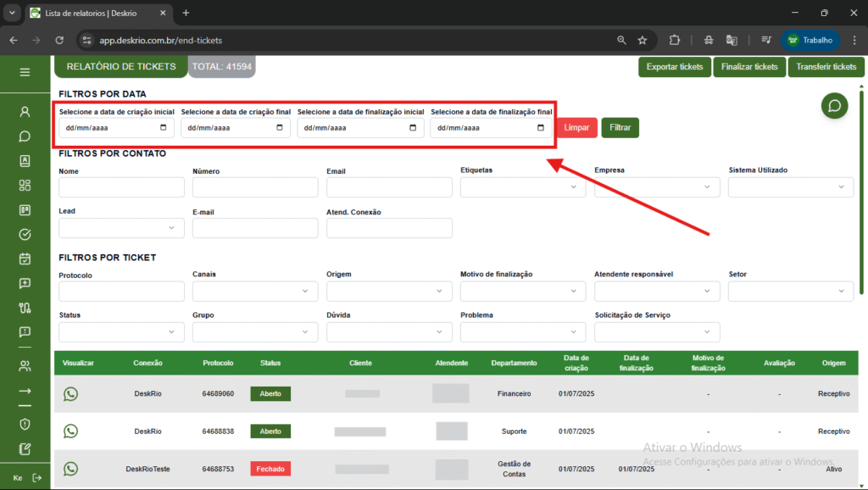Open calendar picker for final creation date
This screenshot has width=868, height=490.
(280, 127)
